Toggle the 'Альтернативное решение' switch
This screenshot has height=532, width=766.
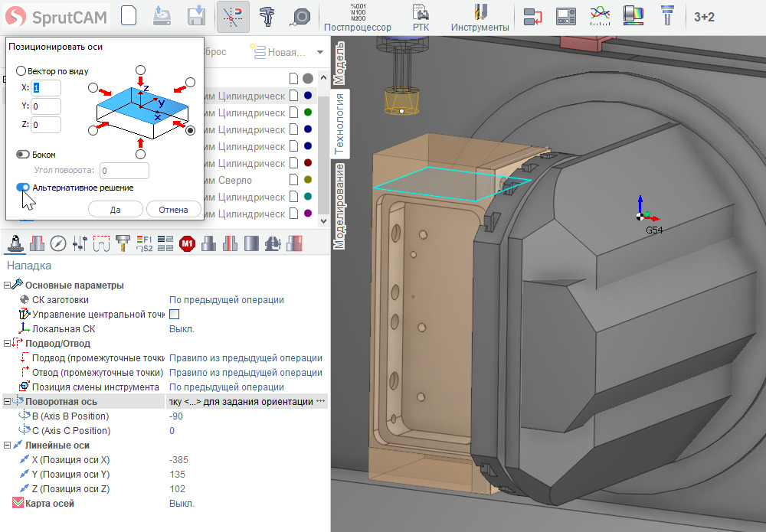[x=23, y=188]
